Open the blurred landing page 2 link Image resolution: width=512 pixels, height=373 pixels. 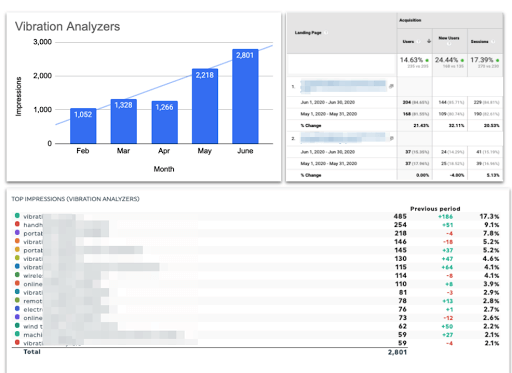pyautogui.click(x=343, y=137)
